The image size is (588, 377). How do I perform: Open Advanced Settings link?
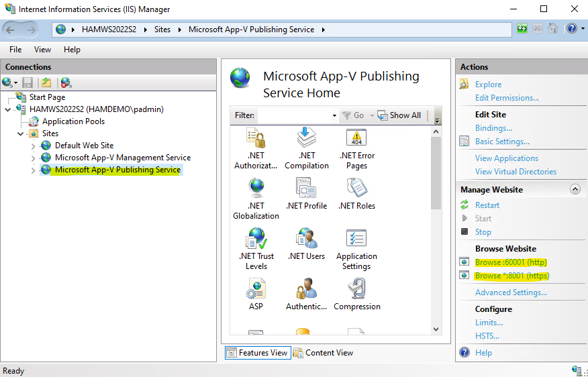tap(511, 292)
